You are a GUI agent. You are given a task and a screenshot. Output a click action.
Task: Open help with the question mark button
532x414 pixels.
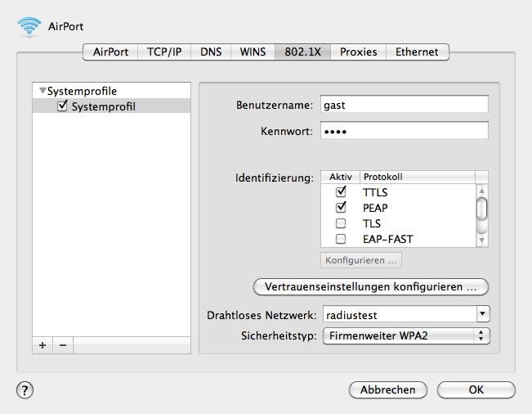pyautogui.click(x=25, y=390)
